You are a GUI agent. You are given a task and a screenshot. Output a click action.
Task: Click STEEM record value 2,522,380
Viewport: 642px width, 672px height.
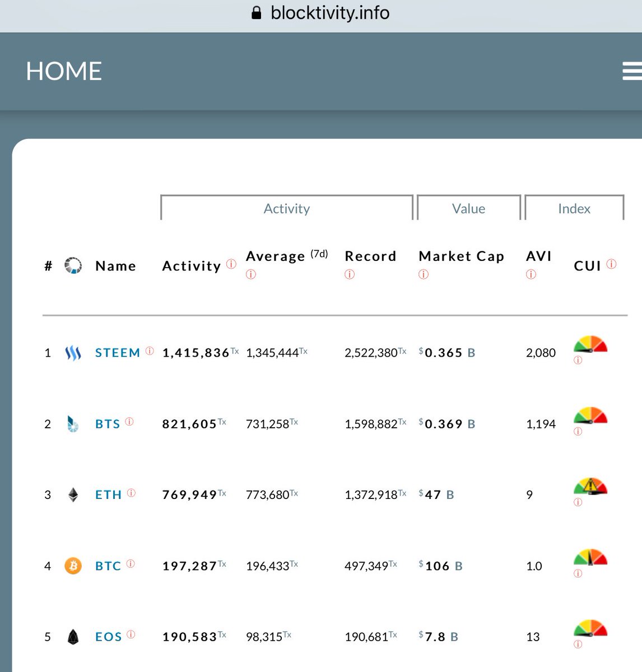click(371, 353)
